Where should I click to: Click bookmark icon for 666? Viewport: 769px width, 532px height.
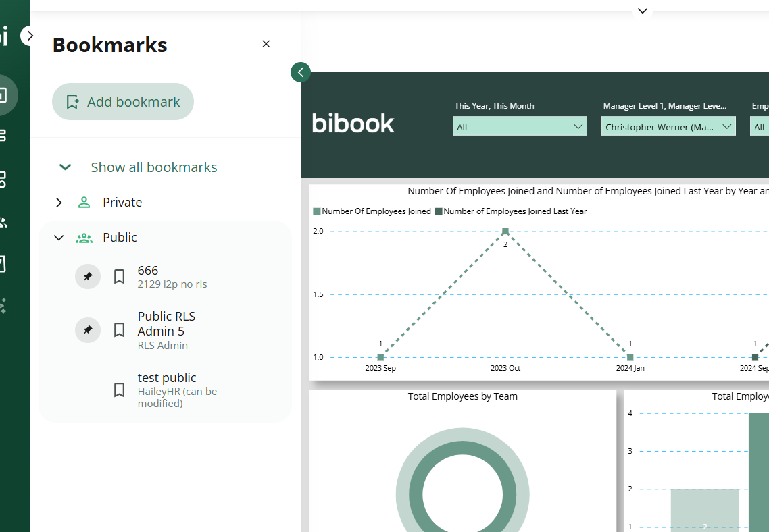click(x=119, y=276)
